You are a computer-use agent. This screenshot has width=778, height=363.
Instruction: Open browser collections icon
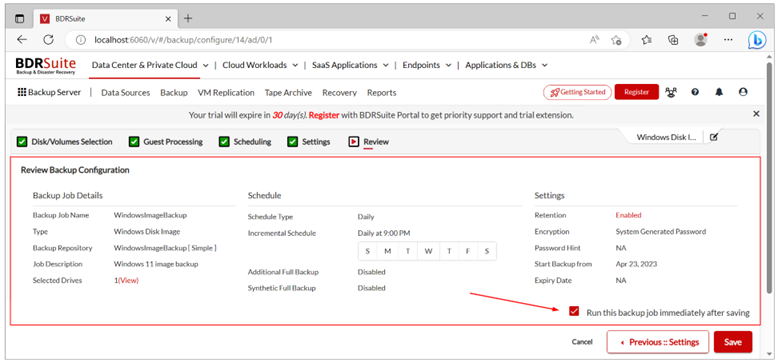pyautogui.click(x=673, y=40)
